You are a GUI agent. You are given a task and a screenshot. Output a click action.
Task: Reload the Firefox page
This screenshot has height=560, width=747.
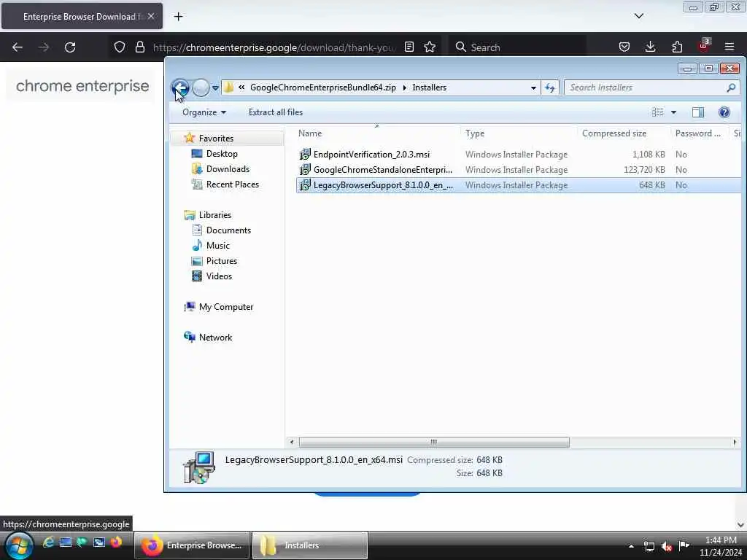(x=70, y=47)
